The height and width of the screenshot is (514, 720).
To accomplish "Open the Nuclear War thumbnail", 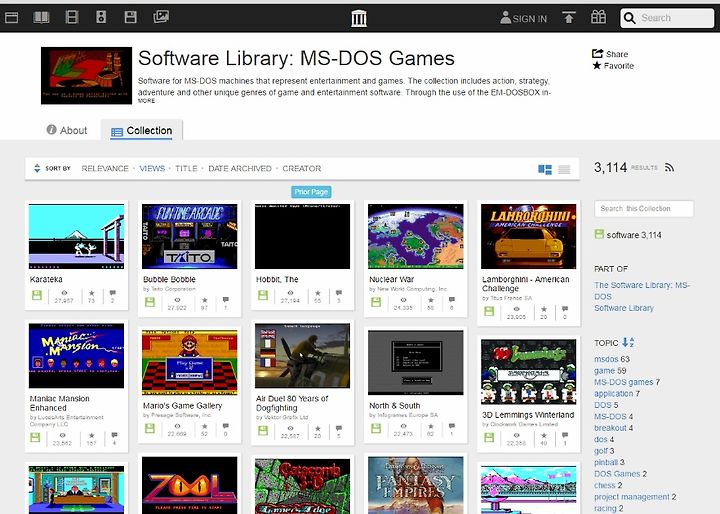I will [416, 237].
